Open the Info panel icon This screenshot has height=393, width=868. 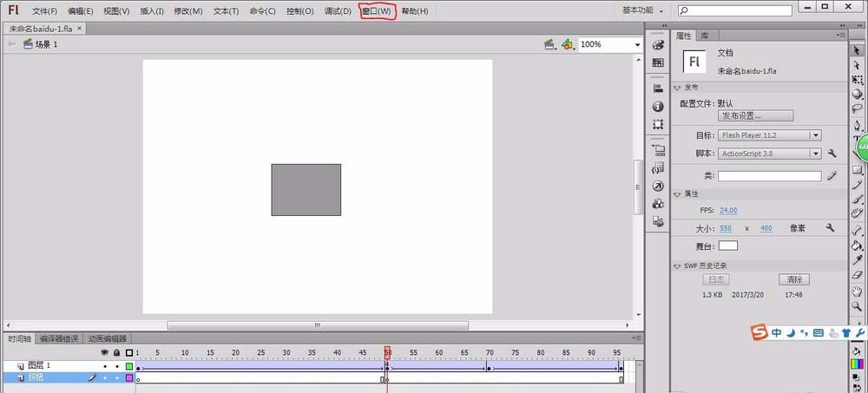[658, 107]
